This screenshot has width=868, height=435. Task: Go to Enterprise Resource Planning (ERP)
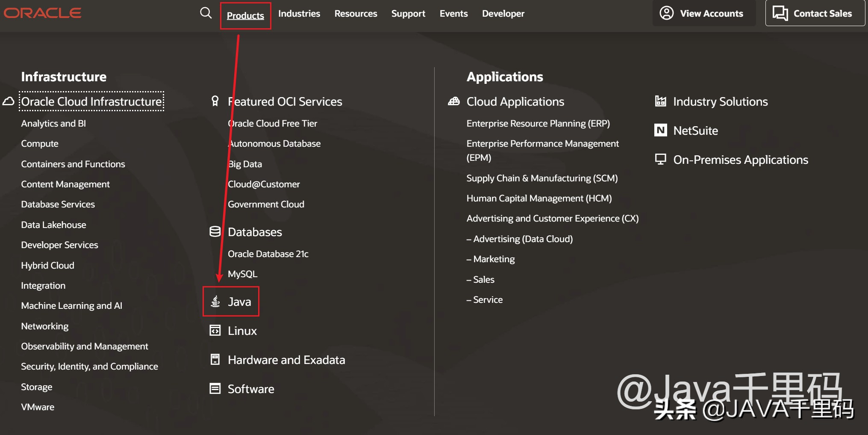coord(538,124)
